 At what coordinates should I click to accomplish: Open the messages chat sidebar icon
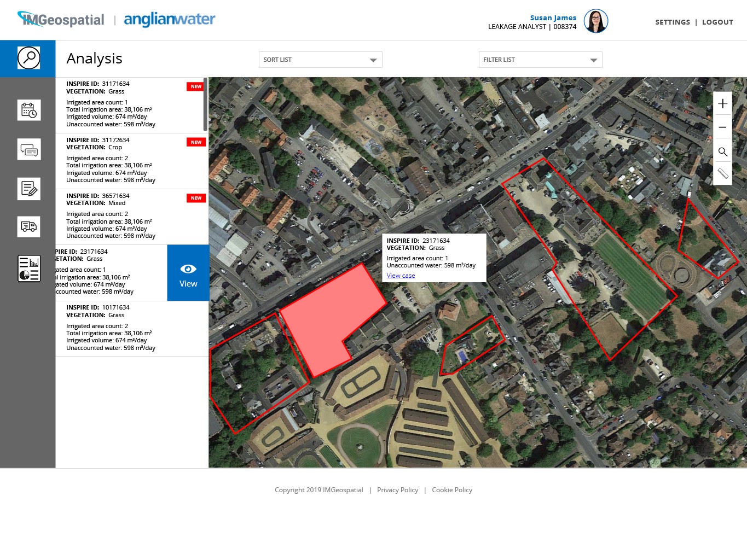coord(28,149)
